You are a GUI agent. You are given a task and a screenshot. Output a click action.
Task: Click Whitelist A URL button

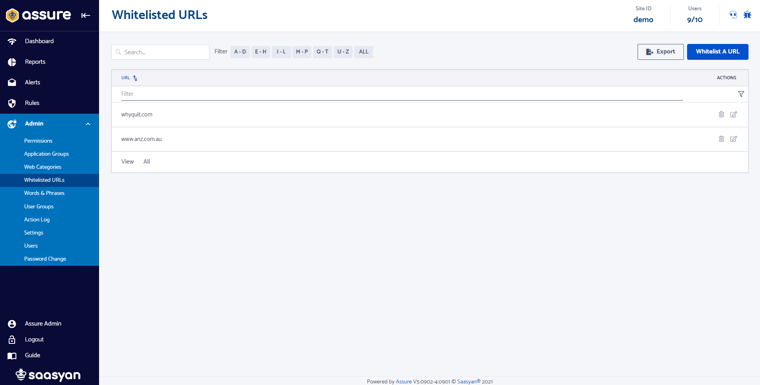point(717,52)
